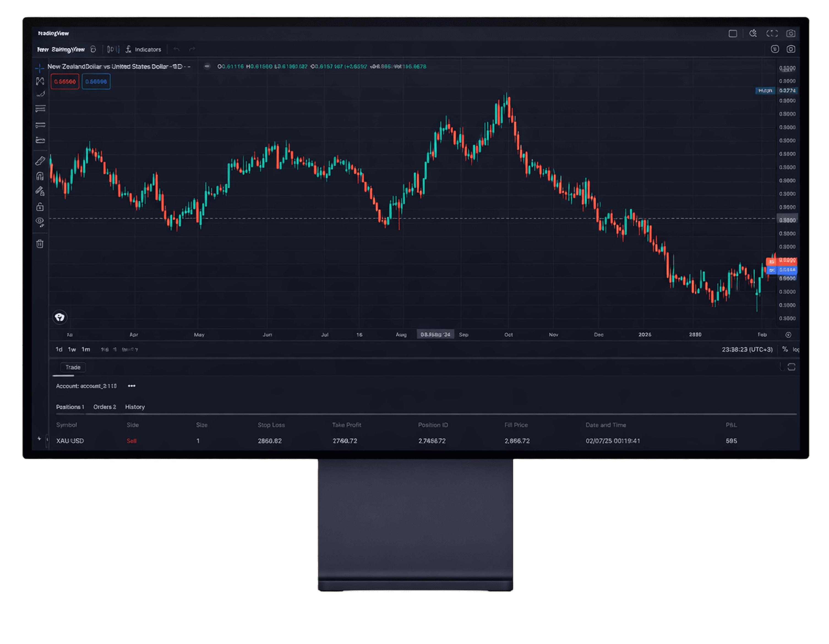Toggle the hide drawings eye tool
The height and width of the screenshot is (644, 829).
[40, 222]
